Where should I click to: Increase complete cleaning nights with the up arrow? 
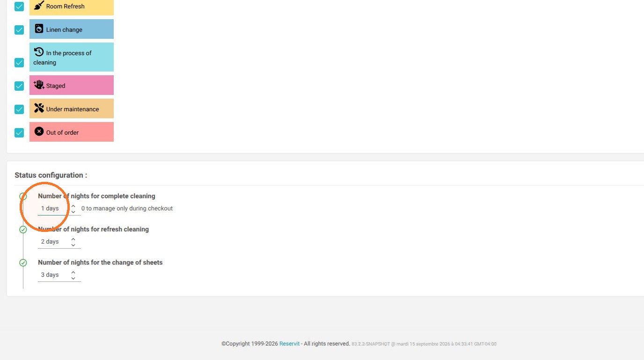(x=73, y=206)
